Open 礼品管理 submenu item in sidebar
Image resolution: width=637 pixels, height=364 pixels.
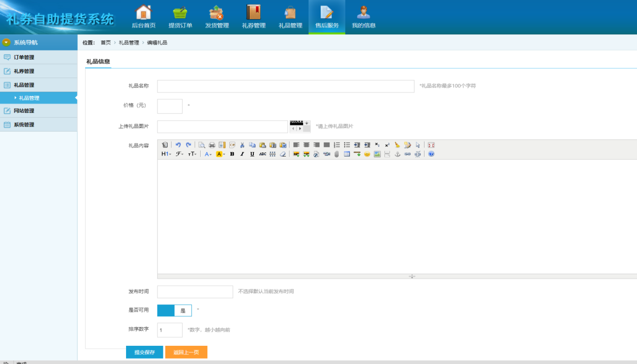pos(39,98)
